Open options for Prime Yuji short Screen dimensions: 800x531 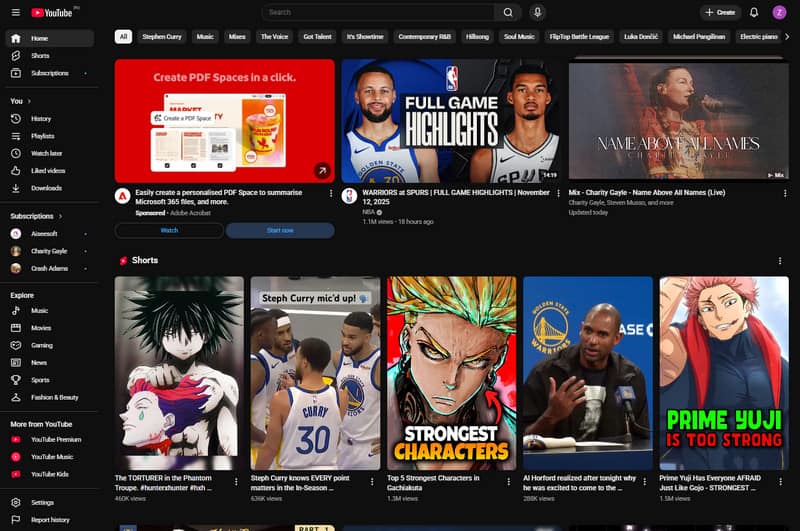[x=780, y=482]
